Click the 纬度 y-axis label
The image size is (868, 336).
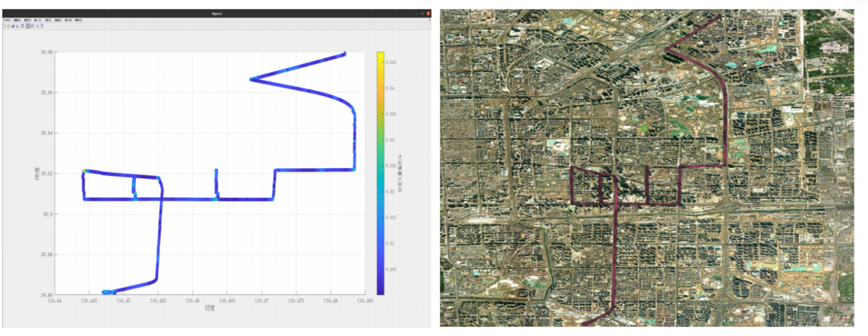(38, 173)
